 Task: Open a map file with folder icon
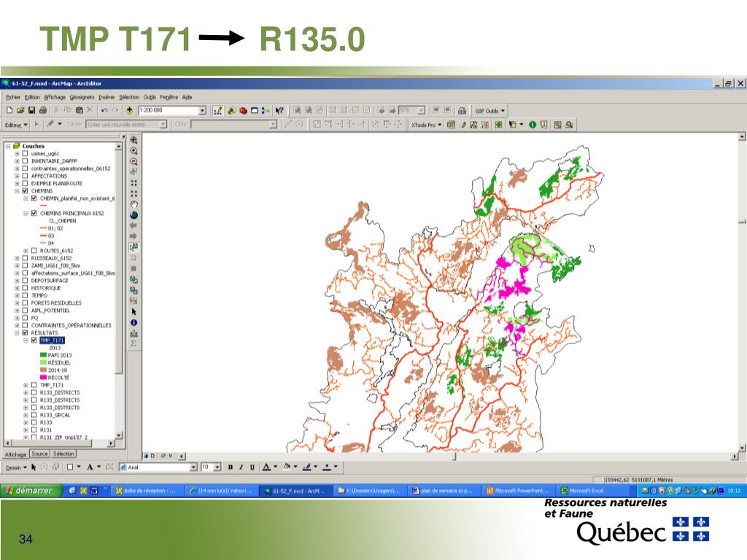click(x=20, y=111)
